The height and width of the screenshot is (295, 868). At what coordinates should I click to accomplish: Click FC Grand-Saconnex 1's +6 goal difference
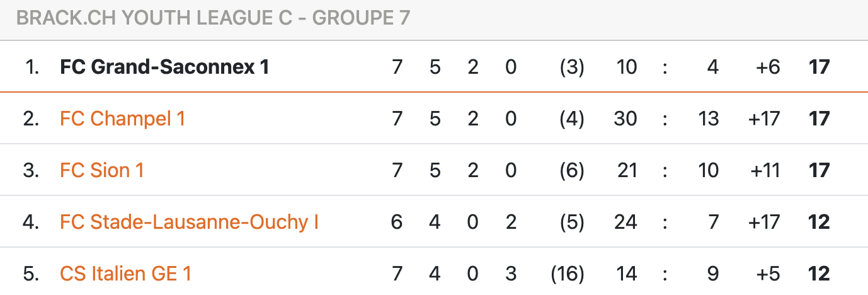tap(767, 67)
